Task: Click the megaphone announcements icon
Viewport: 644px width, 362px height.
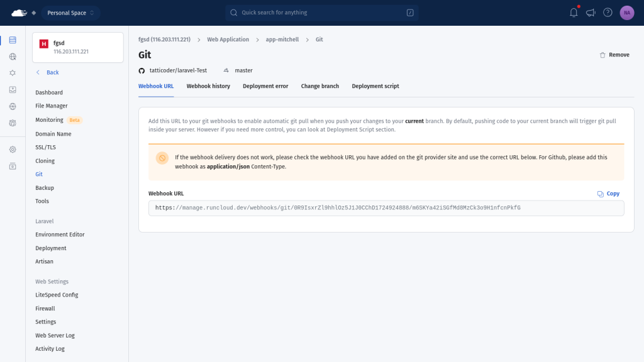Action: click(591, 13)
